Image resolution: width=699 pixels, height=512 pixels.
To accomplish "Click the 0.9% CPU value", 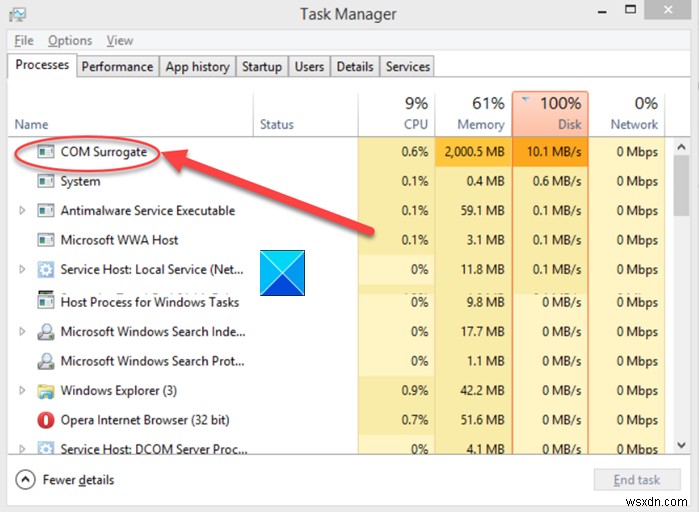I will coord(415,390).
